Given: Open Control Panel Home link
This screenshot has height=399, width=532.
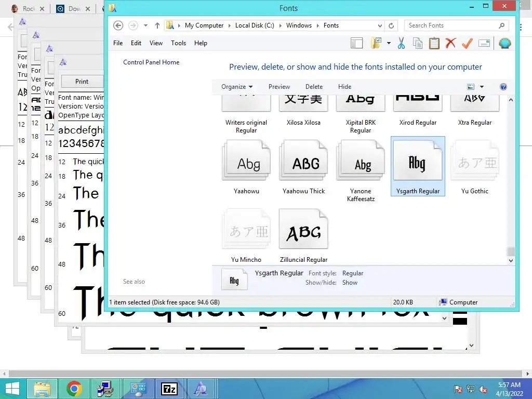Looking at the screenshot, I should [x=151, y=62].
